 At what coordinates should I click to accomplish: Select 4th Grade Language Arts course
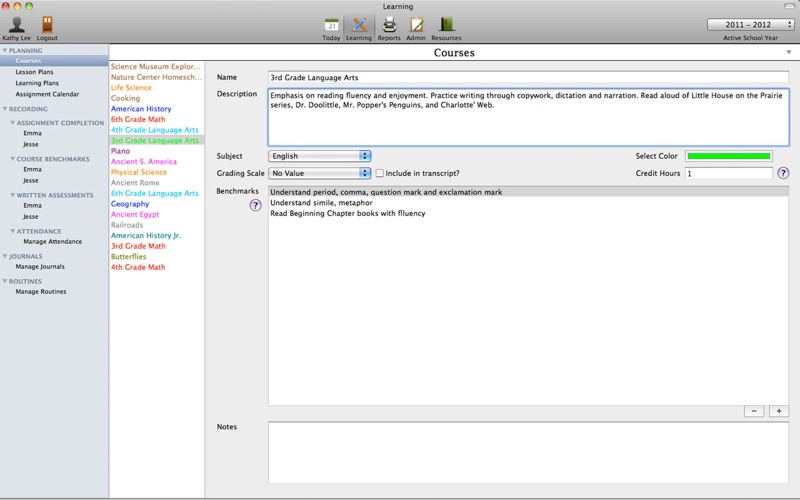[155, 130]
